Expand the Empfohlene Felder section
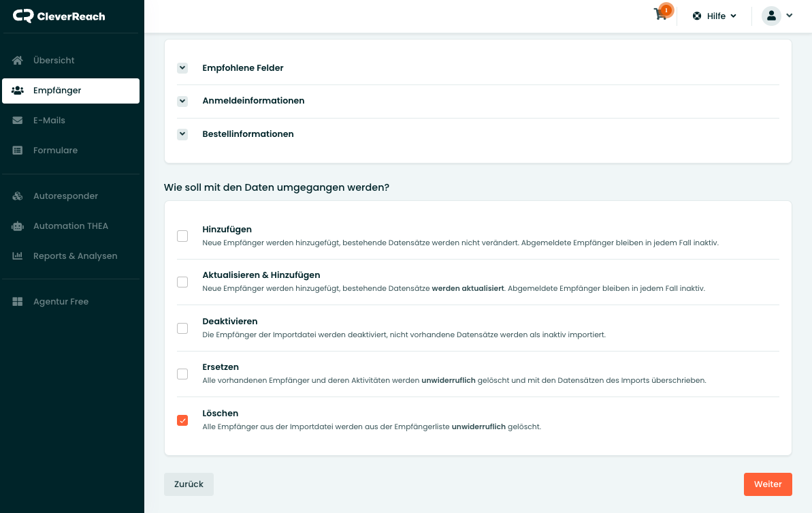The height and width of the screenshot is (513, 812). [182, 68]
